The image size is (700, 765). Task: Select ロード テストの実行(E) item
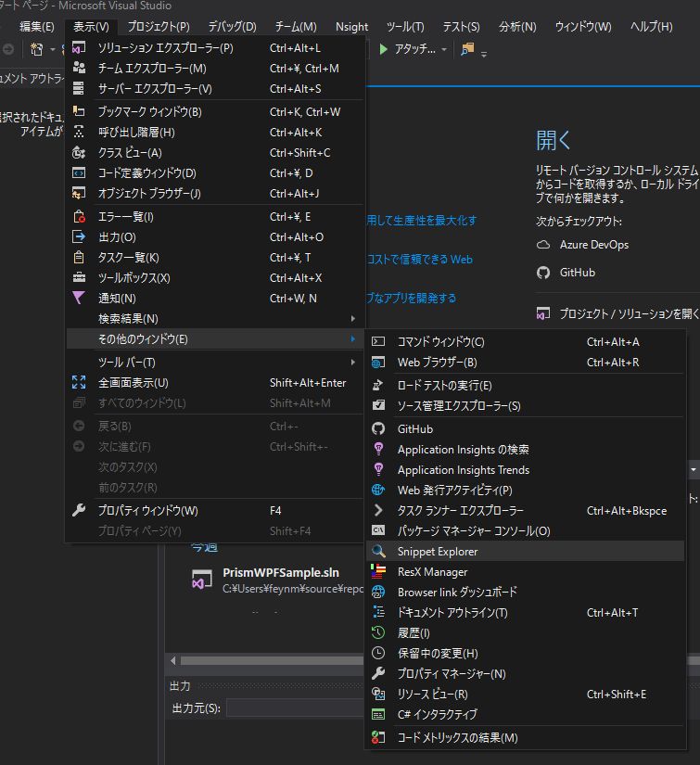click(525, 386)
